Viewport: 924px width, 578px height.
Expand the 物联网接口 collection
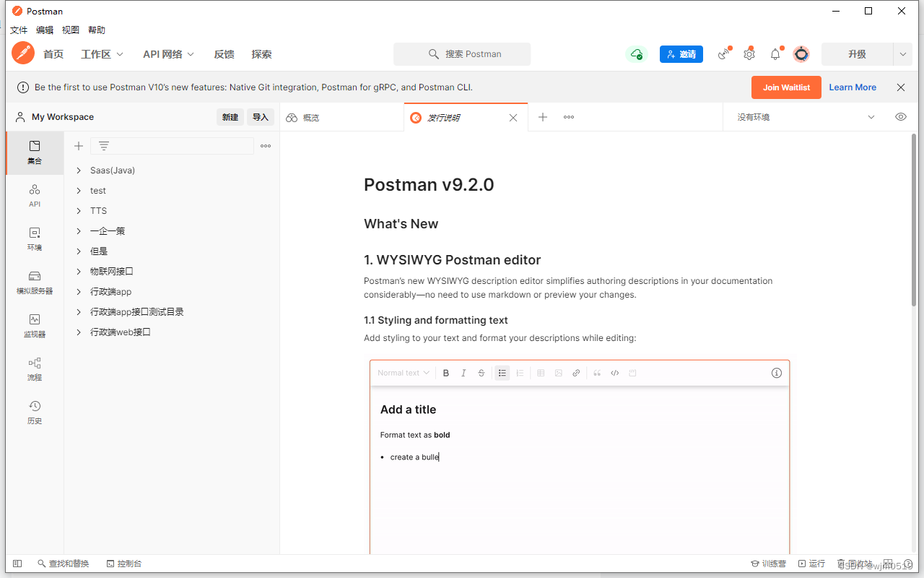(79, 272)
